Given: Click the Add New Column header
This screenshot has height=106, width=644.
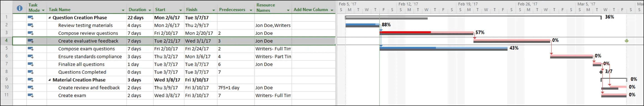Looking at the screenshot, I should tap(310, 10).
